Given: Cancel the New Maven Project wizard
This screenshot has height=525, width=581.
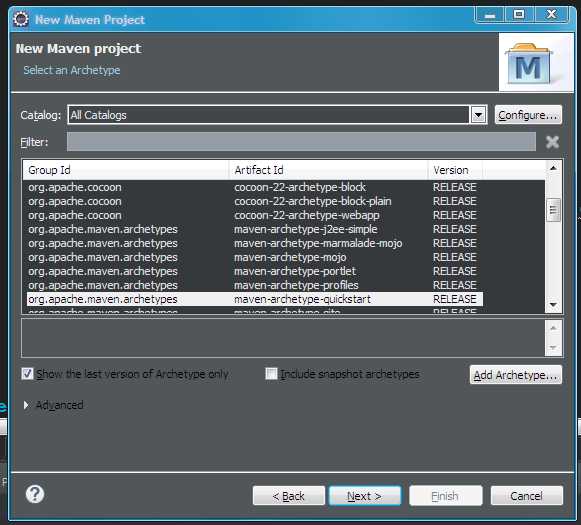Looking at the screenshot, I should [527, 496].
